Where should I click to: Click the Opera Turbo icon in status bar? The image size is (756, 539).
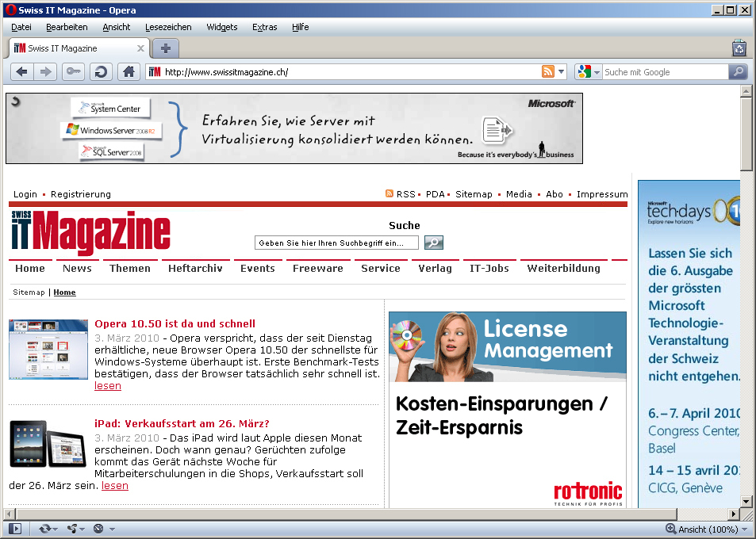(x=98, y=529)
